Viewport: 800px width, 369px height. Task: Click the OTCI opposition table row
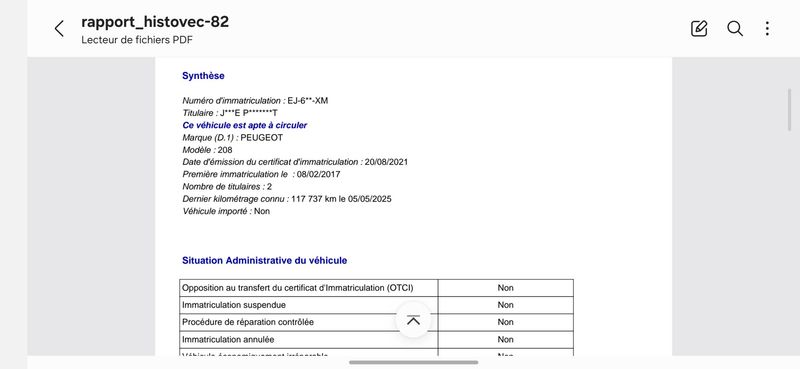pos(377,288)
